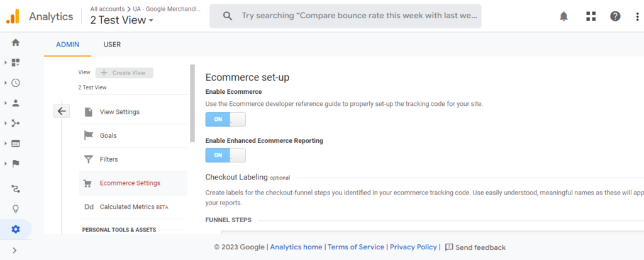This screenshot has width=644, height=260.
Task: Click the cart icon beside Ecommerce Settings
Action: [x=87, y=183]
